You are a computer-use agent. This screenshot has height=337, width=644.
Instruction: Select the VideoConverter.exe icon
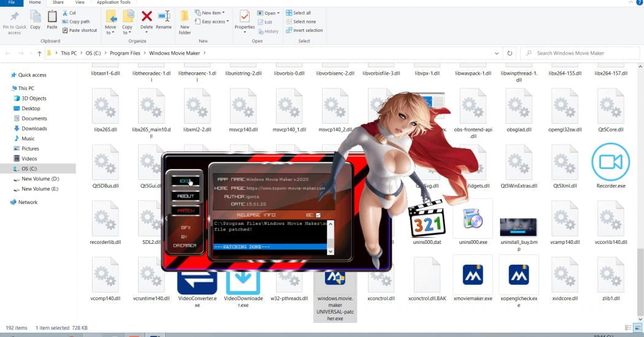pyautogui.click(x=197, y=283)
